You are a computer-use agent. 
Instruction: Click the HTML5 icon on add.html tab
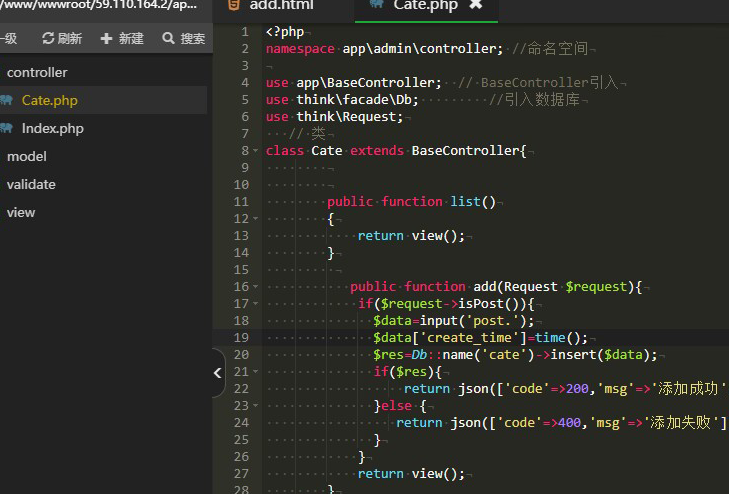[234, 5]
